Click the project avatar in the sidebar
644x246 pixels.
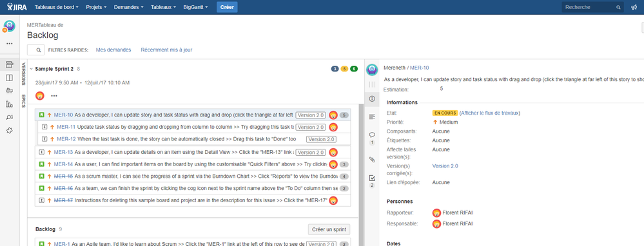click(9, 26)
